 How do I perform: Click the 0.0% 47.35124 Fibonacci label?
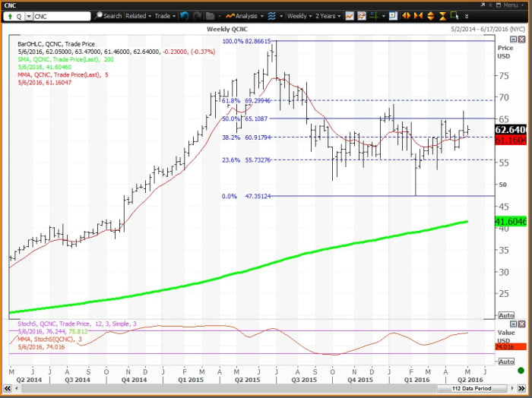coord(246,196)
